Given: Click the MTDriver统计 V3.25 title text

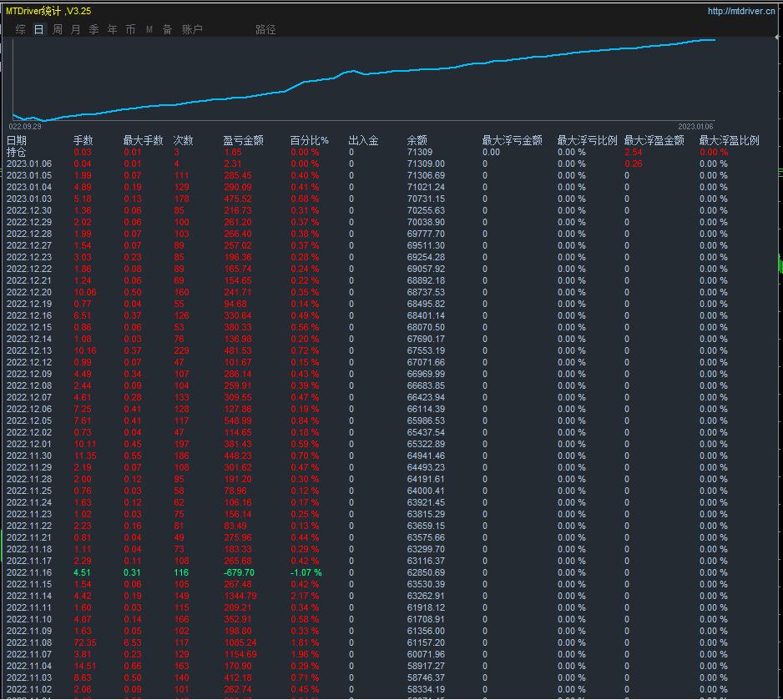Looking at the screenshot, I should [x=48, y=11].
